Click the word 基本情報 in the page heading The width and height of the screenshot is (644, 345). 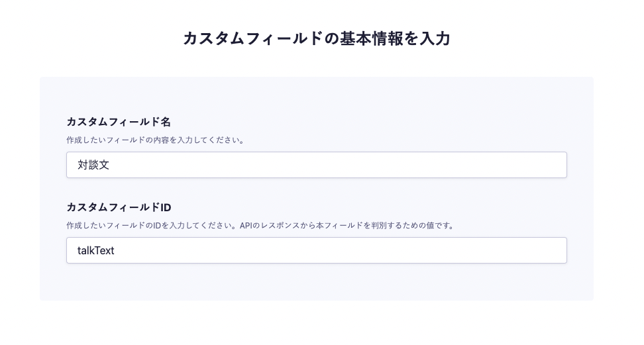click(x=372, y=38)
